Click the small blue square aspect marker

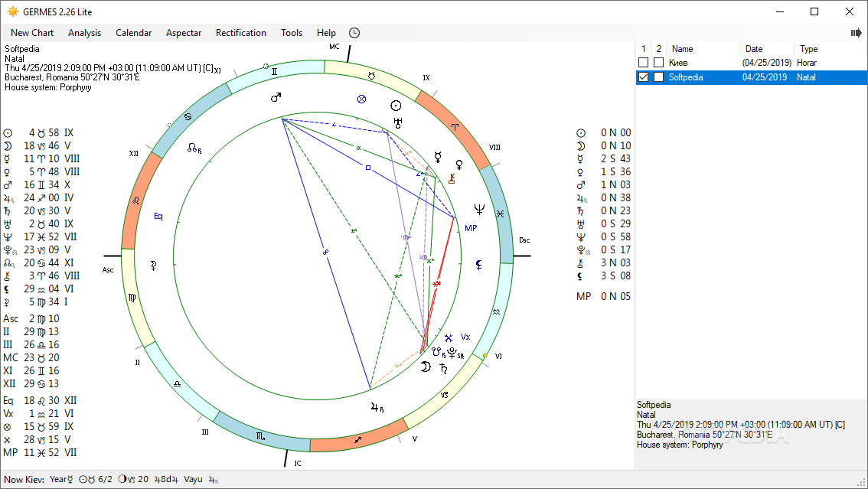click(368, 167)
